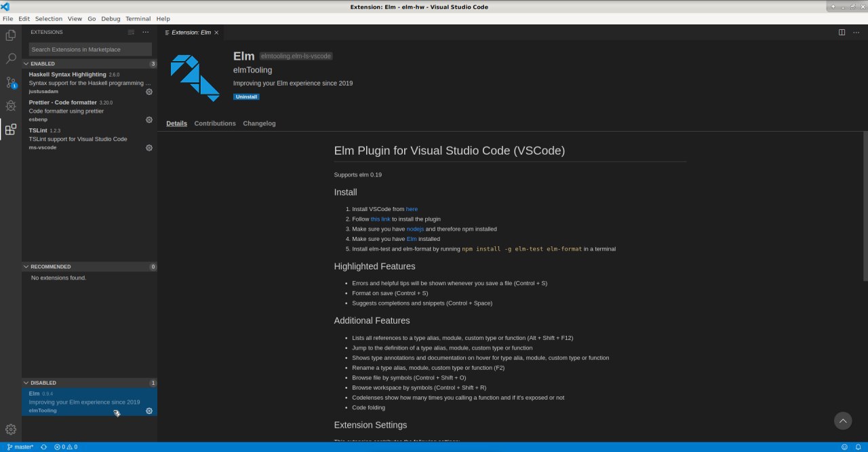Follow the 'here' link to install VSCode

(x=412, y=209)
